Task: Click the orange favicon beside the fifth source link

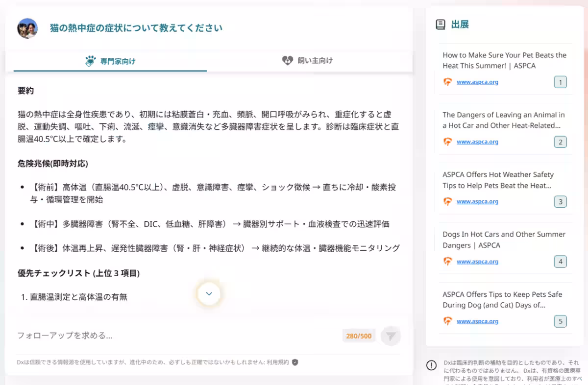Action: pos(447,321)
